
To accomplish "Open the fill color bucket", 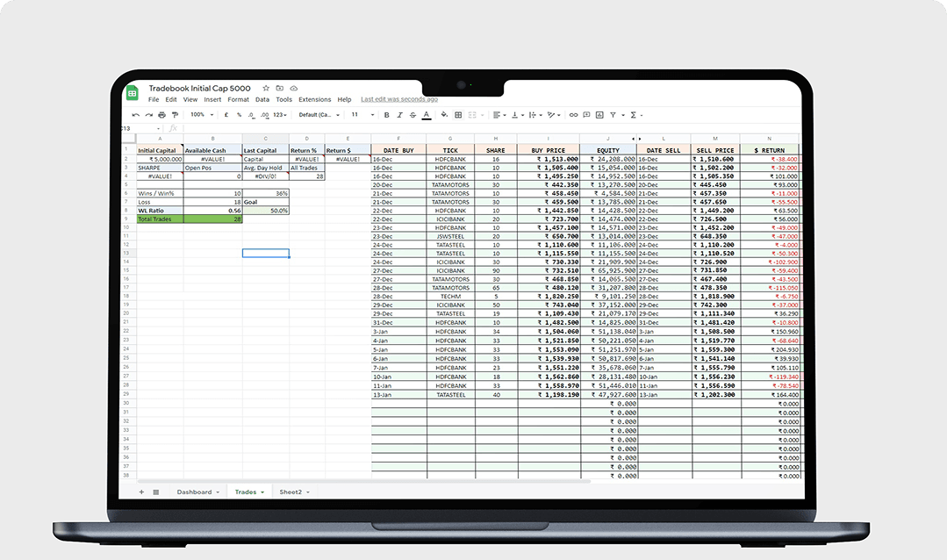I will point(444,115).
